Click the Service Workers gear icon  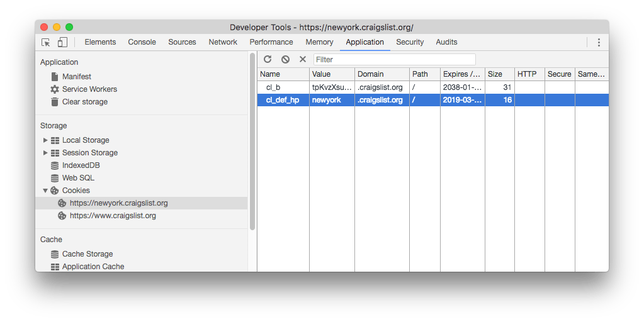pos(55,89)
